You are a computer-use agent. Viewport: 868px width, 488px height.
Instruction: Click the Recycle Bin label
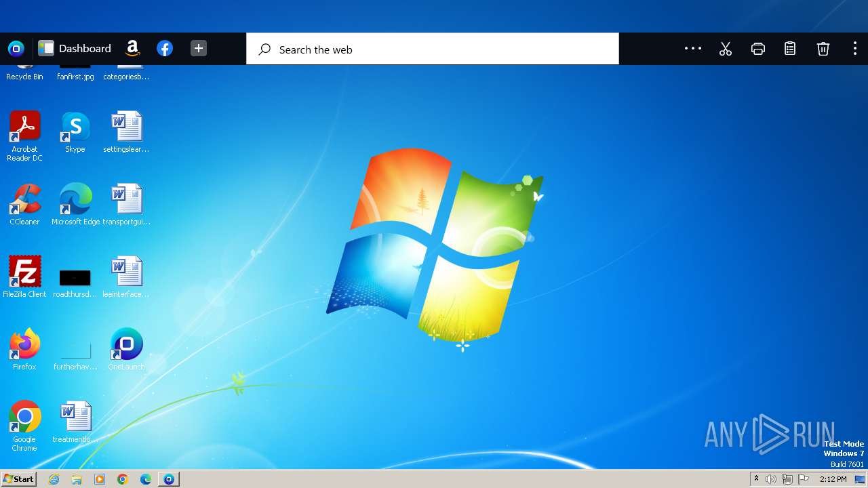coord(24,77)
